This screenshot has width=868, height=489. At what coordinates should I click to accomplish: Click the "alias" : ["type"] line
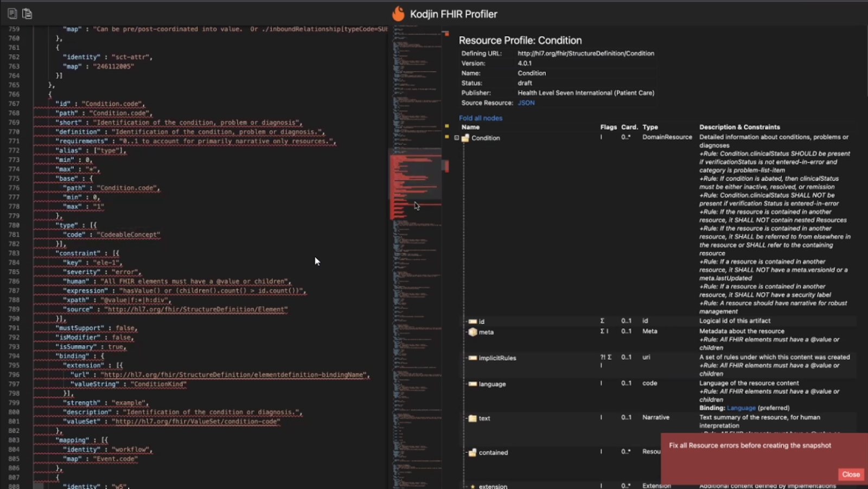click(91, 150)
